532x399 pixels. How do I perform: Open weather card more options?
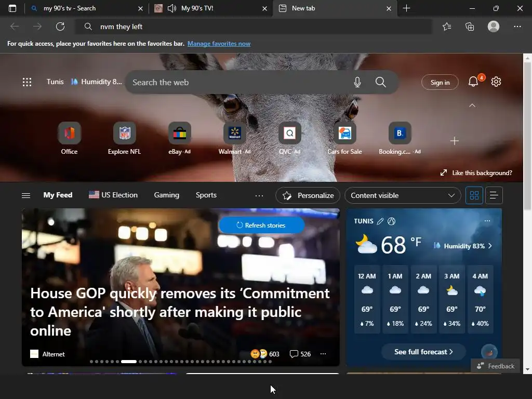pyautogui.click(x=487, y=221)
